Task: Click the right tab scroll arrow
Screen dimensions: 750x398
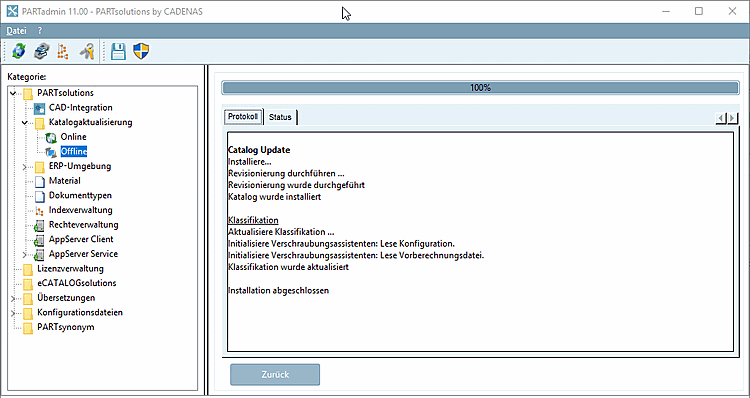Action: (733, 118)
